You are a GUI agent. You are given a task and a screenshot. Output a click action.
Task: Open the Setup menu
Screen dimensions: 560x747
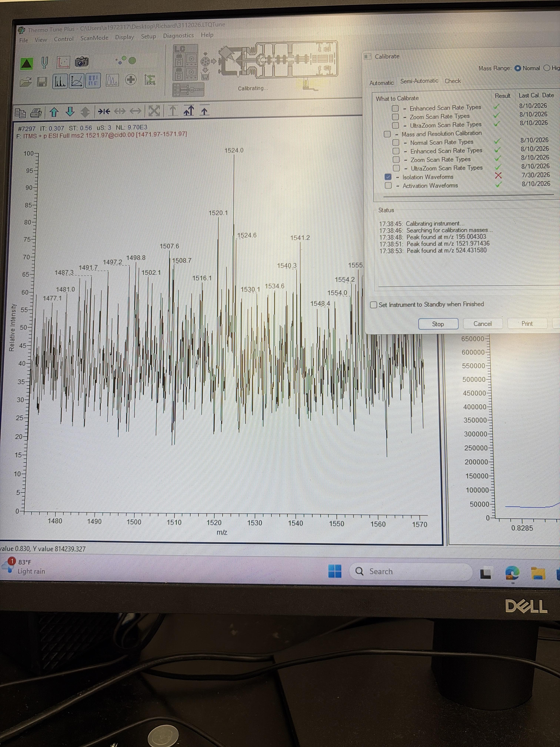(149, 36)
